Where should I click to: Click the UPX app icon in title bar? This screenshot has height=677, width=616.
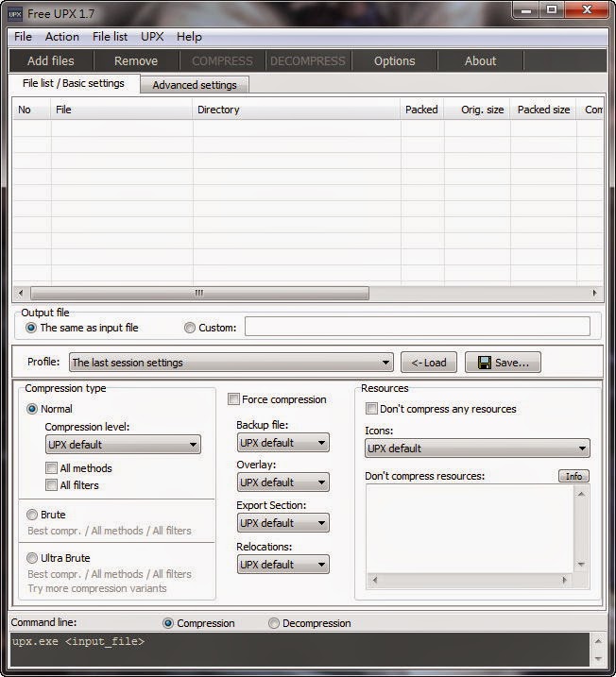pyautogui.click(x=15, y=14)
